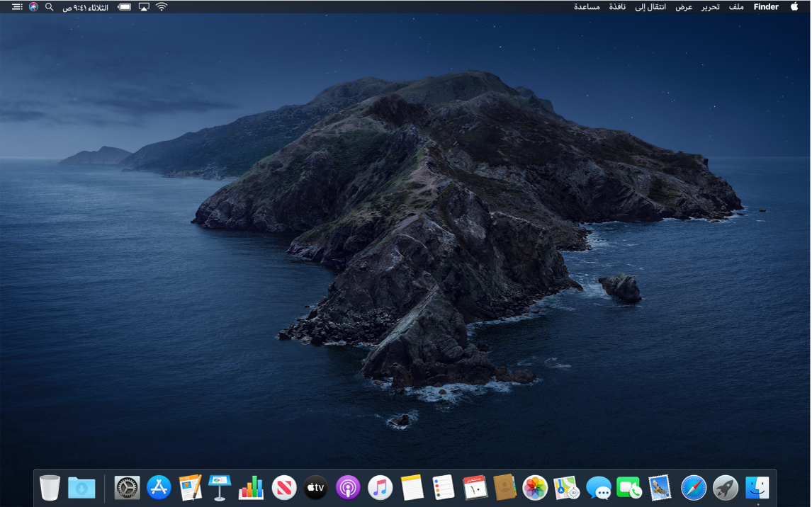Launch the Music app in the Dock
Screen dimensions: 812x507
[x=380, y=487]
